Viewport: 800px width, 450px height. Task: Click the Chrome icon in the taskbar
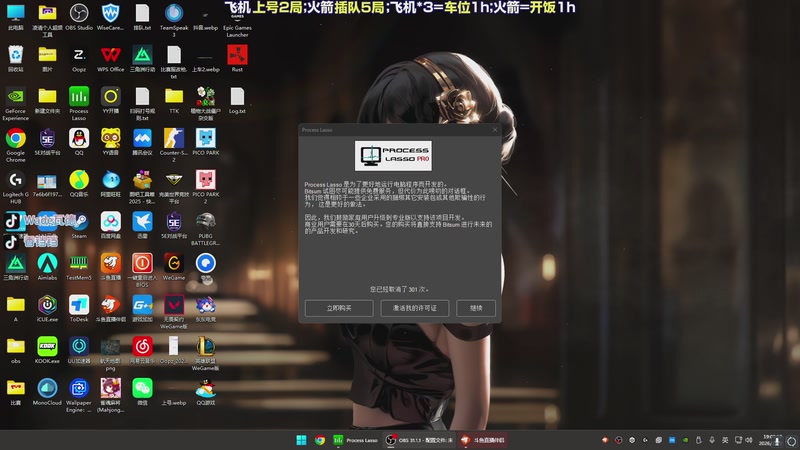(x=320, y=440)
